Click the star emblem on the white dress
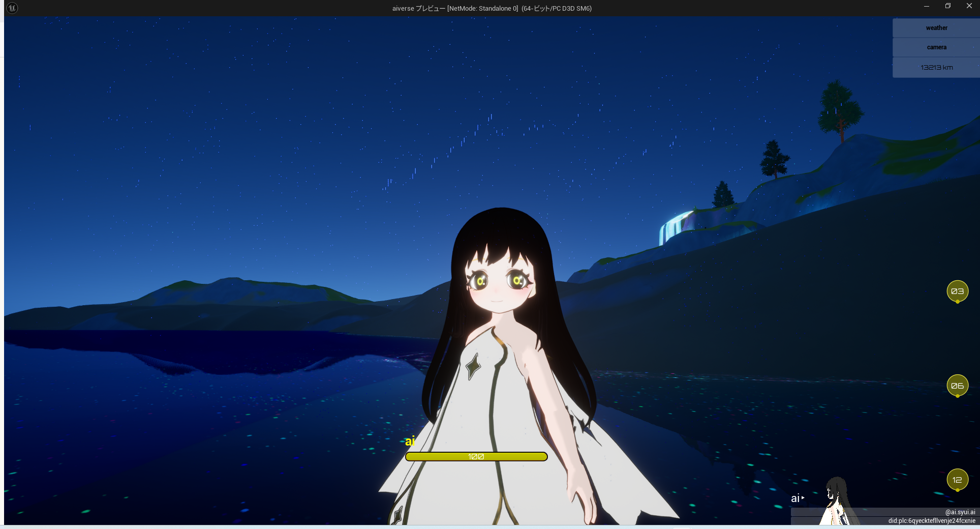 473,366
